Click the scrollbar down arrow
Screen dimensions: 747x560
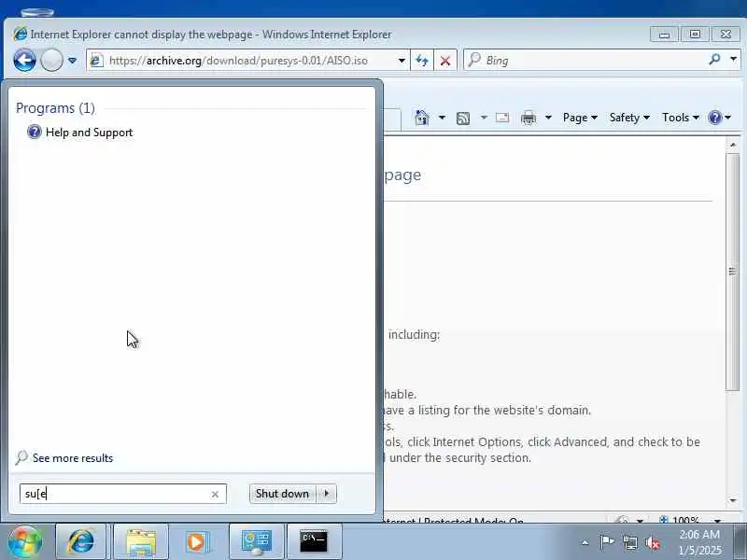point(732,500)
